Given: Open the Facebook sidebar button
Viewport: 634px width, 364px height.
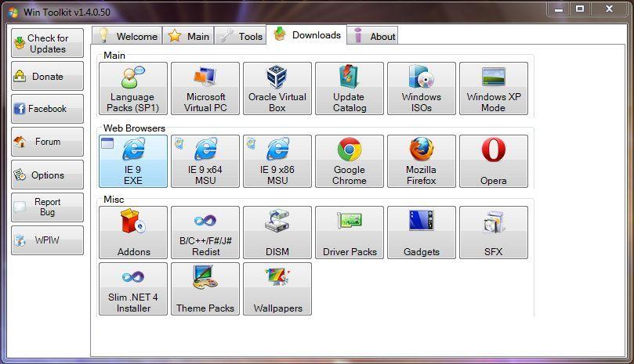Looking at the screenshot, I should 47,109.
